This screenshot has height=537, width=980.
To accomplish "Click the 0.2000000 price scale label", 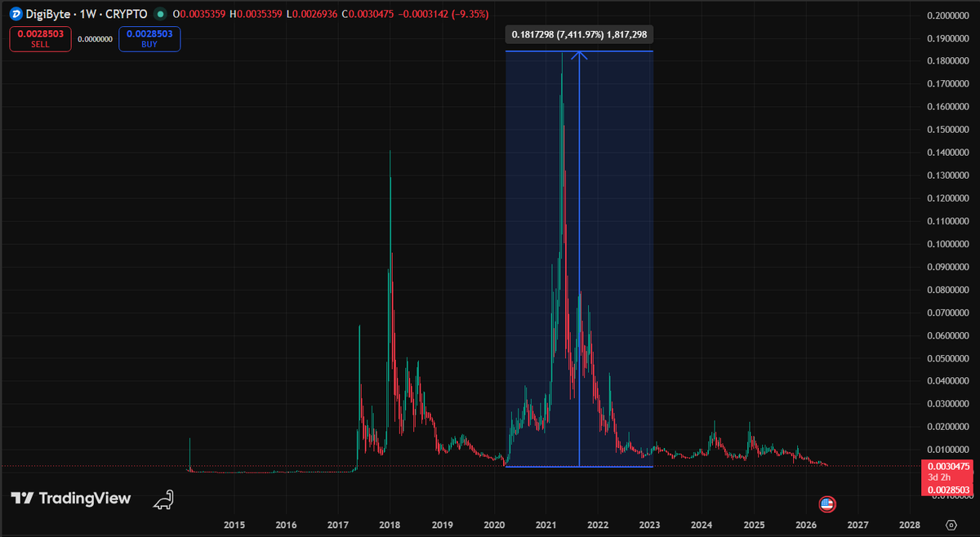I will pyautogui.click(x=950, y=16).
